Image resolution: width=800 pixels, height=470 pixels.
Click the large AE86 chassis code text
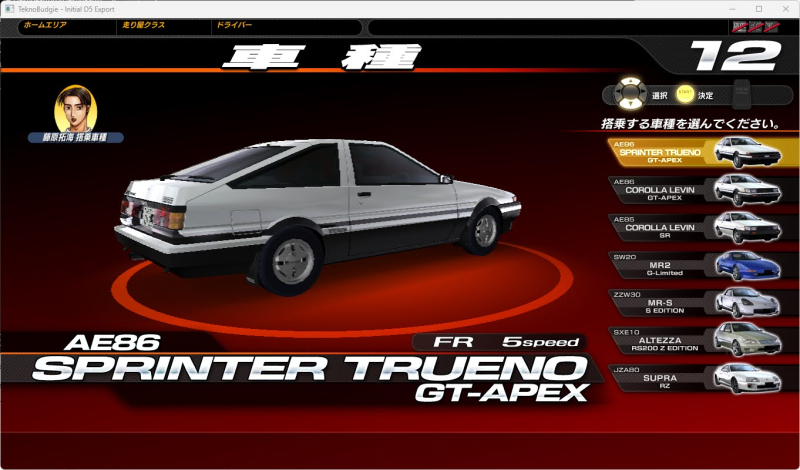pos(112,342)
